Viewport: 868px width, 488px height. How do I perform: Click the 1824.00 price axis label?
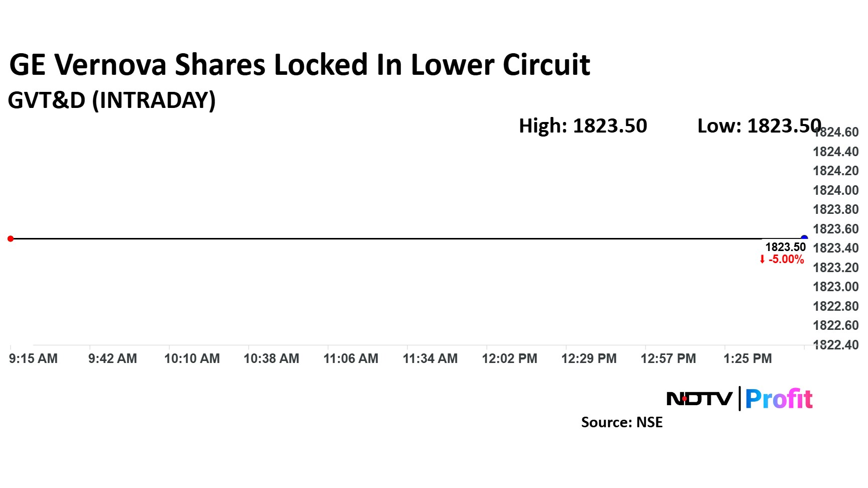click(x=835, y=190)
